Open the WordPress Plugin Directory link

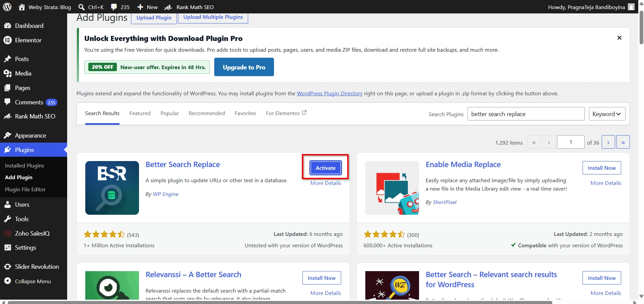330,94
